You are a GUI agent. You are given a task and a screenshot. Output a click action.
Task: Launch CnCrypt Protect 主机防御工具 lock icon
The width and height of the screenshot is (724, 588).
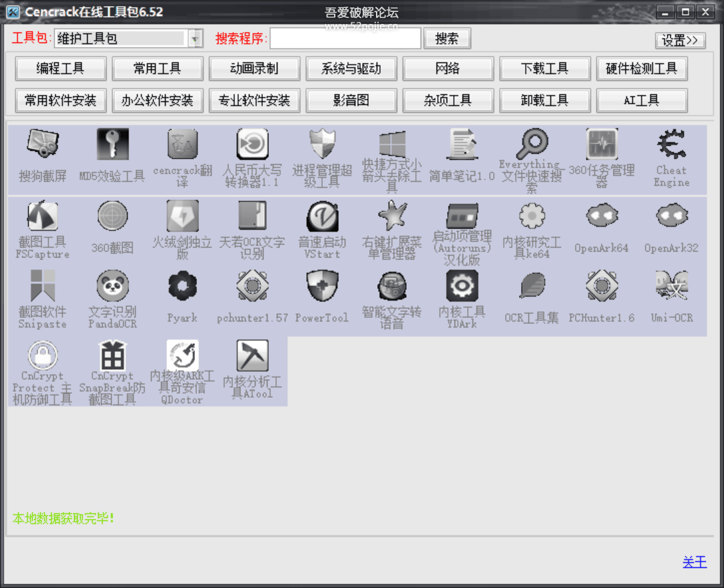pos(43,355)
